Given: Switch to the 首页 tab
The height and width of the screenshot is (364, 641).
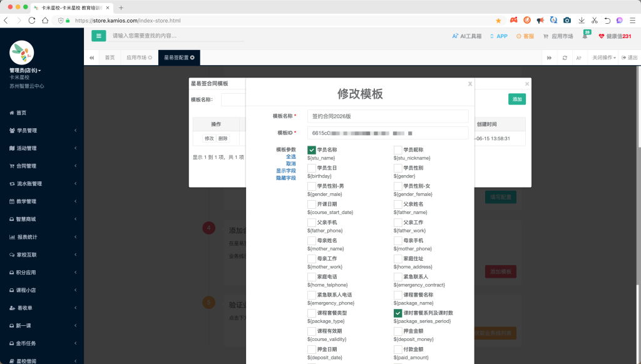Looking at the screenshot, I should point(110,58).
